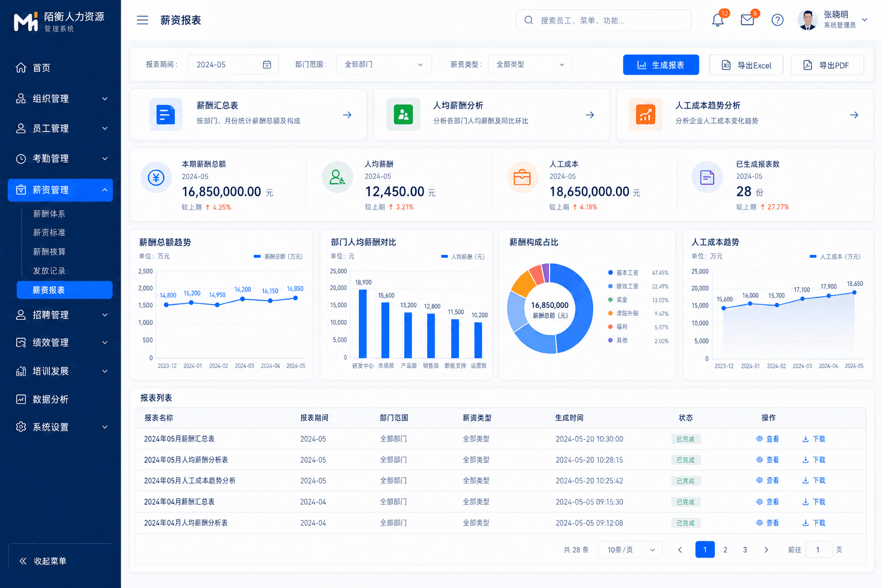882x588 pixels.
Task: Click the 薪酬总额 chart legend toggle
Action: click(278, 257)
